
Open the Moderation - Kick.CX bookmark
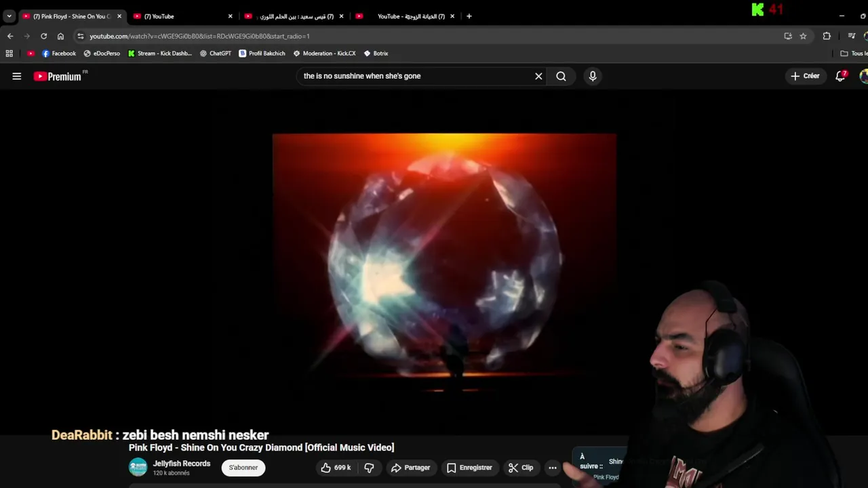click(x=324, y=54)
